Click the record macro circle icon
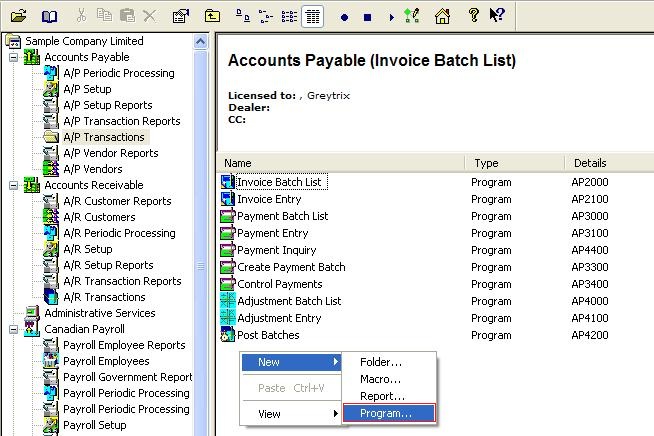 pos(345,17)
